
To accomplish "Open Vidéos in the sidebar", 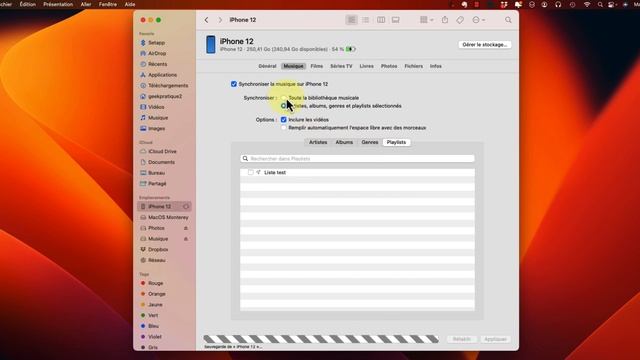I will [x=156, y=107].
